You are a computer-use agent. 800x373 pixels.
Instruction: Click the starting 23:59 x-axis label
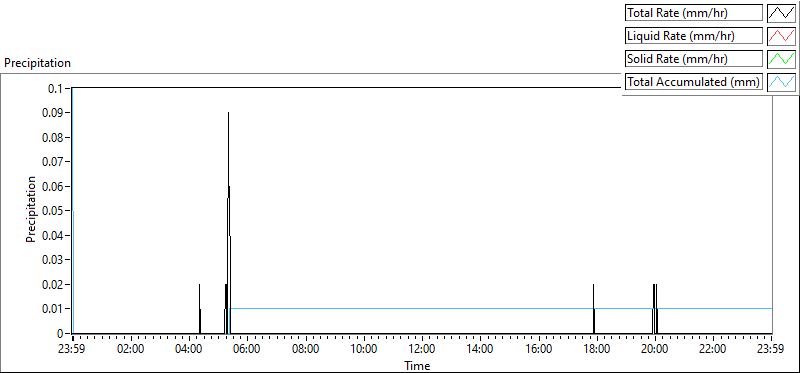pyautogui.click(x=73, y=350)
